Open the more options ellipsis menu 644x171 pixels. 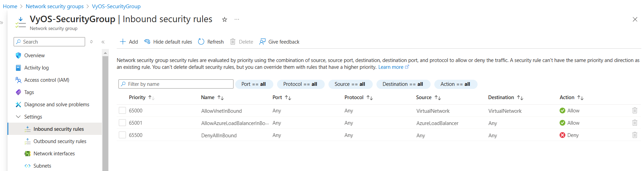point(237,19)
